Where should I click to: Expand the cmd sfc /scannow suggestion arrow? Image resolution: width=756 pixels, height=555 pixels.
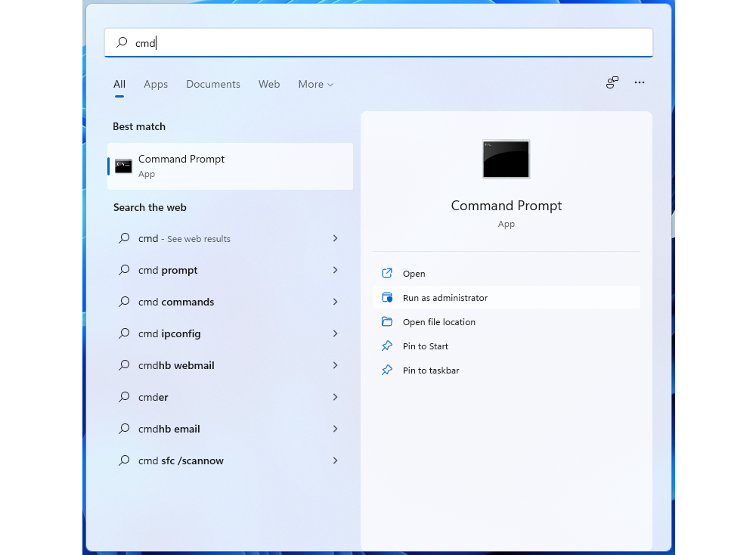coord(335,460)
